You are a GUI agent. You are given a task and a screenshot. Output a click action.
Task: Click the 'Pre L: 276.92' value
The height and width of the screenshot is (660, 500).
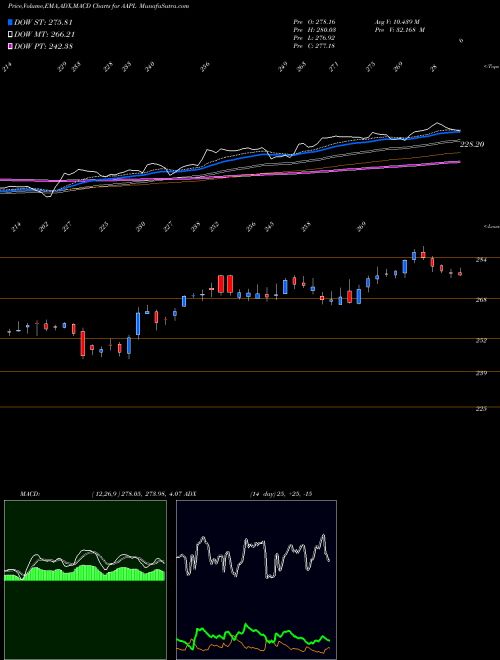[x=314, y=38]
